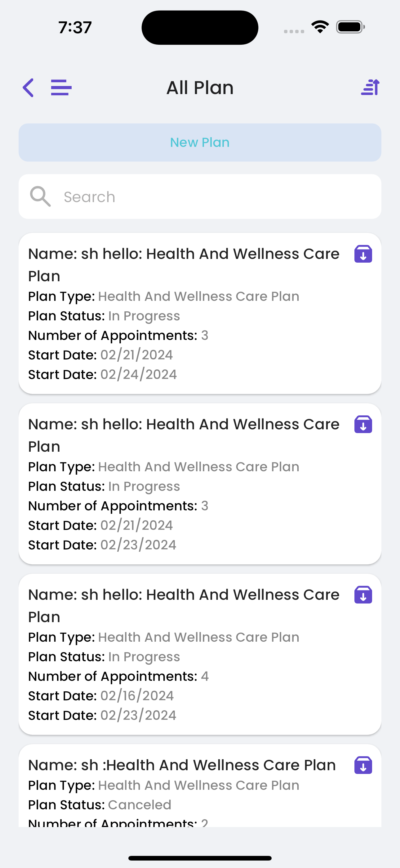Viewport: 400px width, 868px height.
Task: Archive the second plan ending 02/23/2024
Action: point(363,424)
